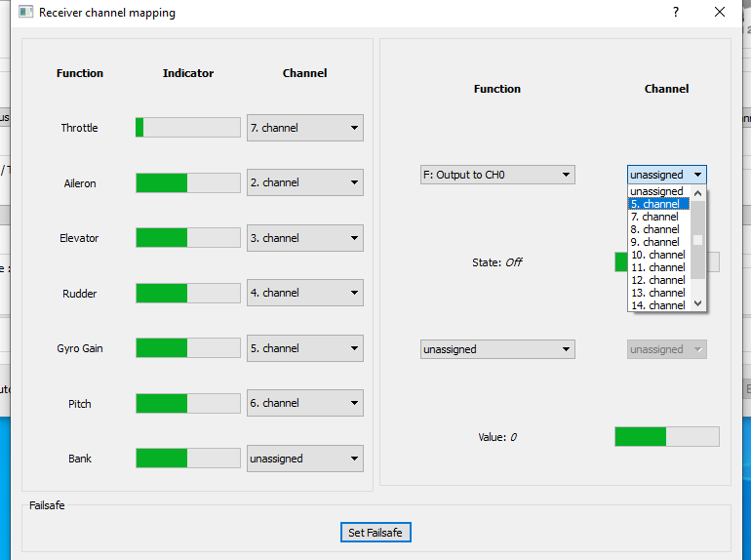Choose '7. channel' in the dropdown list
751x560 pixels.
coord(659,217)
